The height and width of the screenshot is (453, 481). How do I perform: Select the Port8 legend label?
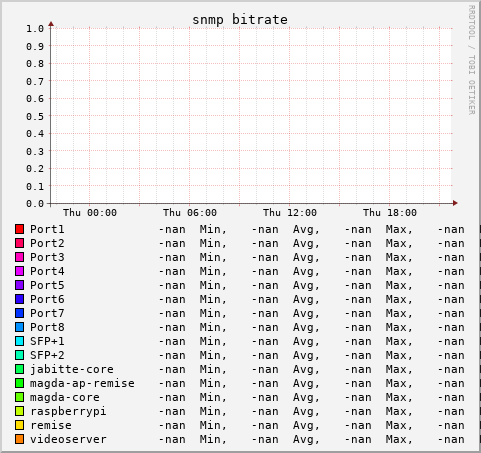point(47,327)
